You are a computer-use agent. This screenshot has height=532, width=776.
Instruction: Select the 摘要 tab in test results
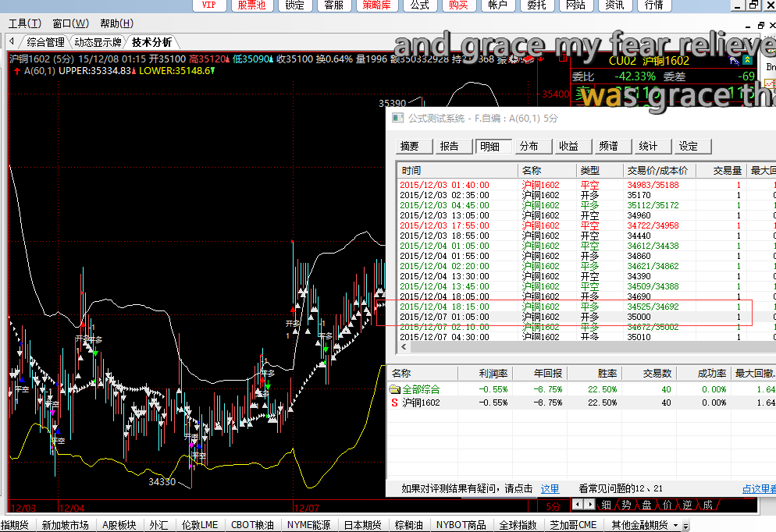409,146
